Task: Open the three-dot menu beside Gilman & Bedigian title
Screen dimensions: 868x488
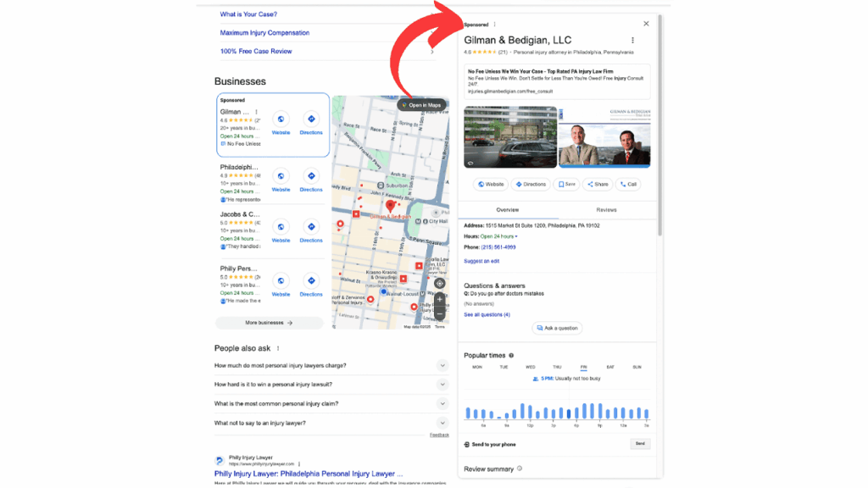Action: [x=632, y=41]
